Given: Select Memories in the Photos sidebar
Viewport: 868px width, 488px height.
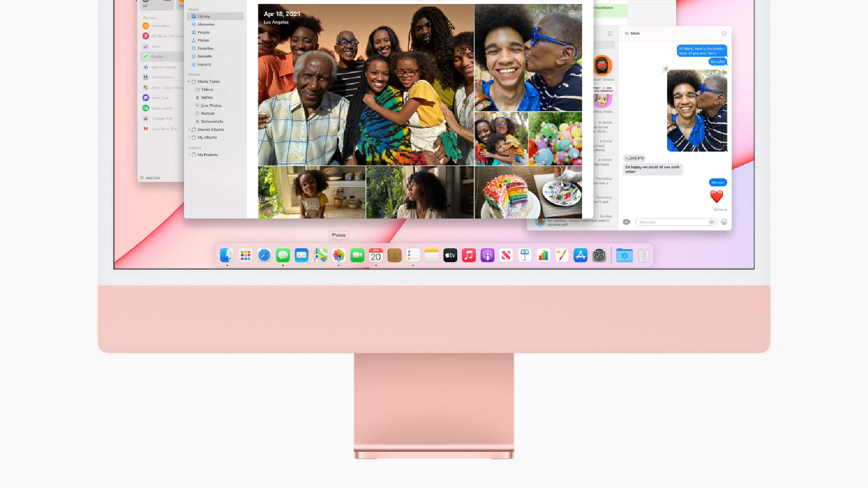Looking at the screenshot, I should tap(207, 24).
